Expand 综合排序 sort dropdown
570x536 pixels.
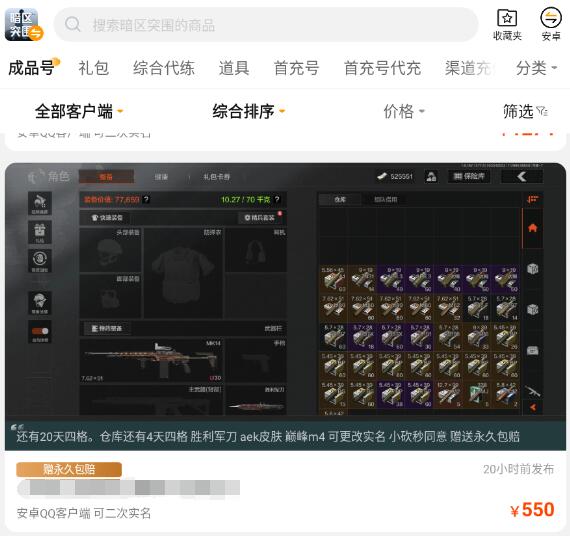tap(249, 111)
